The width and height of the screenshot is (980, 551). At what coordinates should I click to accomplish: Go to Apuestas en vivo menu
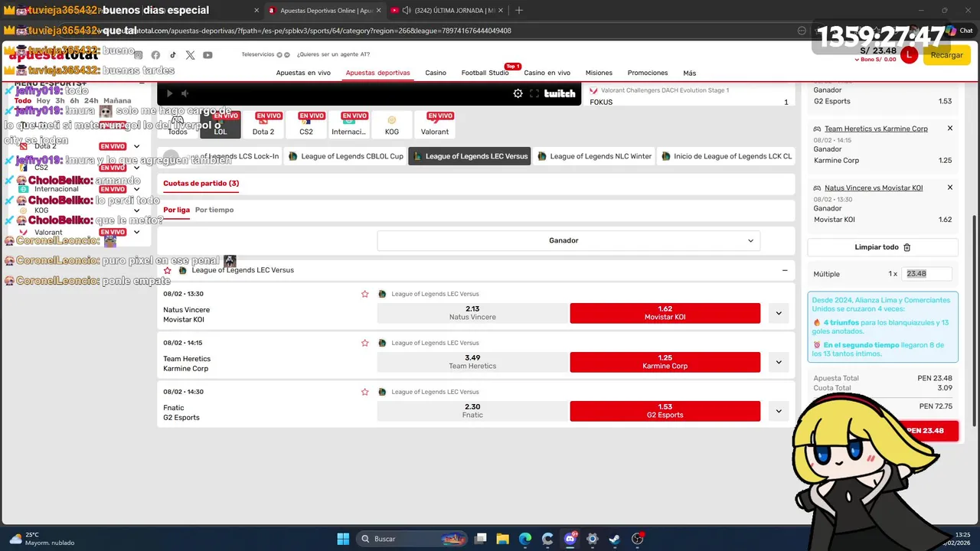(303, 73)
